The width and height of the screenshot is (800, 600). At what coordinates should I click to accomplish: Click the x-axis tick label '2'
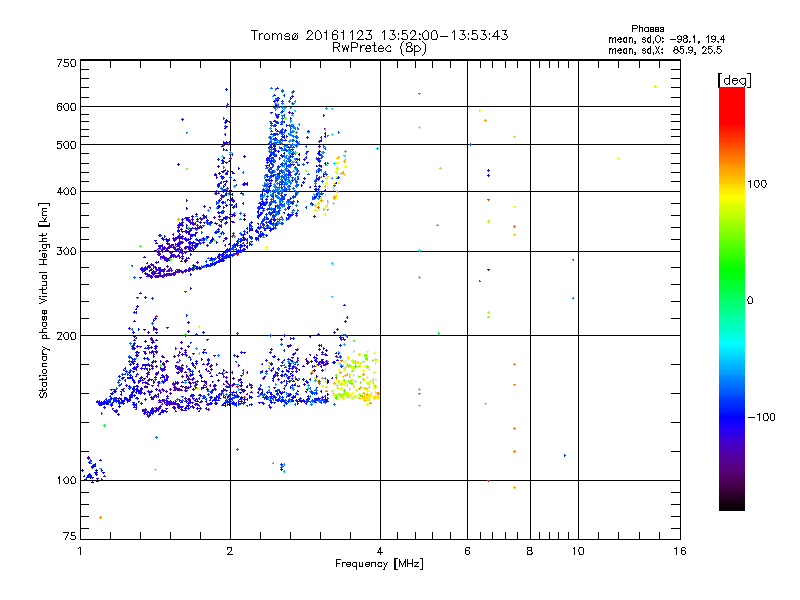pyautogui.click(x=230, y=551)
